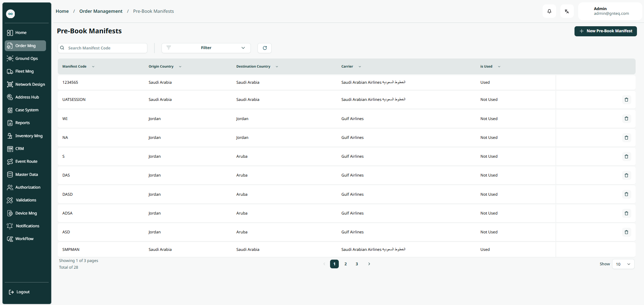This screenshot has width=644, height=305.
Task: Click the notification bell icon
Action: (x=549, y=11)
